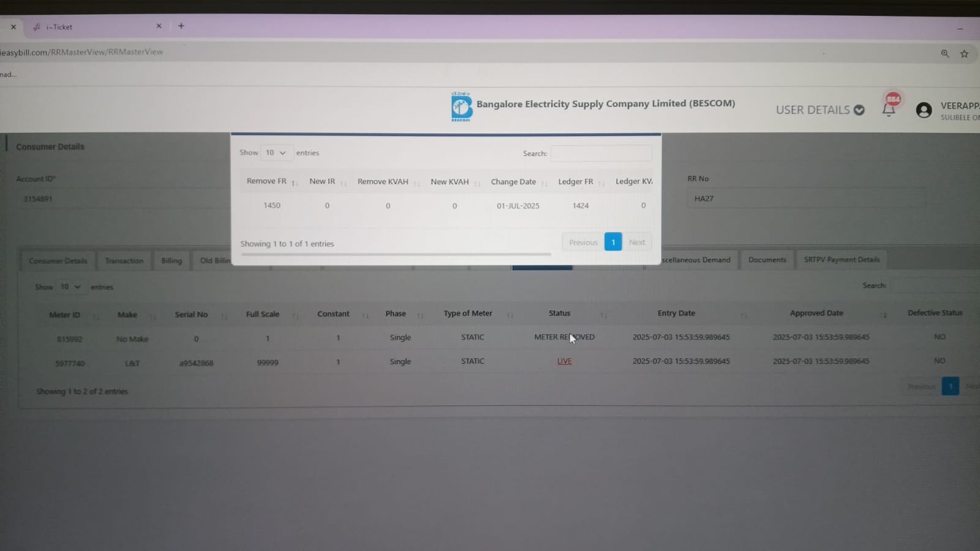Click the "Showing 1 to 1 of 1 entries" text
This screenshot has width=980, height=551.
(x=287, y=244)
